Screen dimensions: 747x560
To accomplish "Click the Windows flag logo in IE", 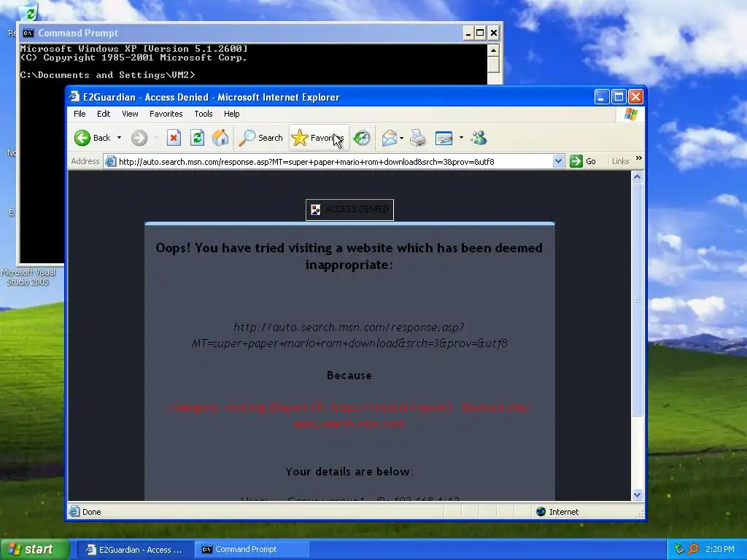I will point(631,114).
